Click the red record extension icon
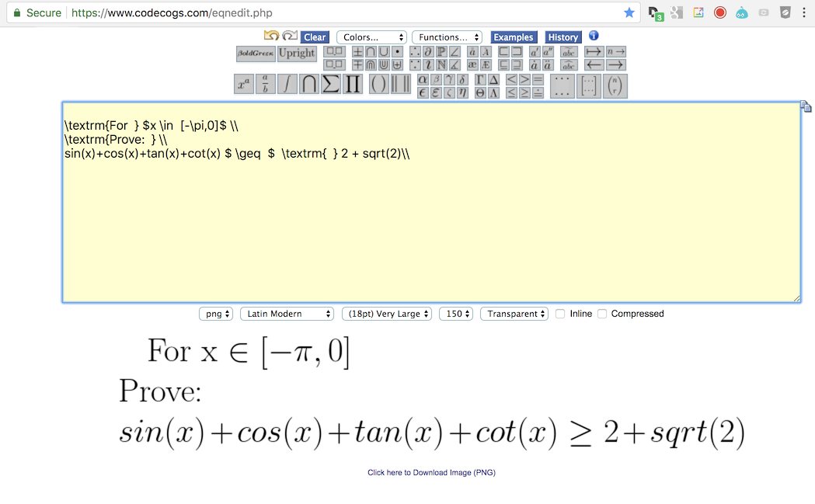The width and height of the screenshot is (815, 504). pyautogui.click(x=720, y=13)
